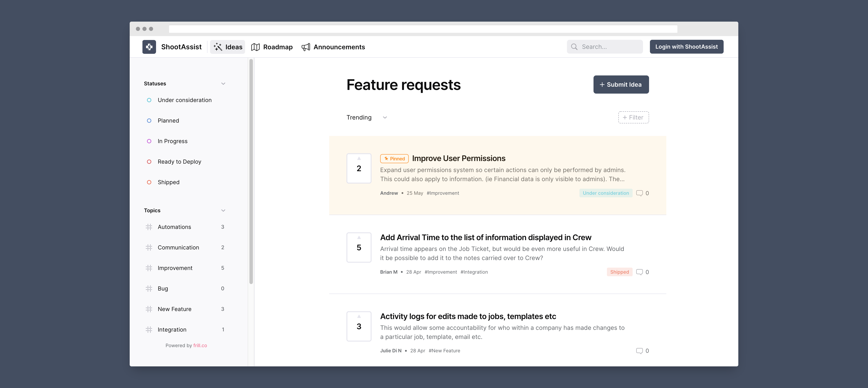
Task: Select the In Progress status filter
Action: [172, 141]
